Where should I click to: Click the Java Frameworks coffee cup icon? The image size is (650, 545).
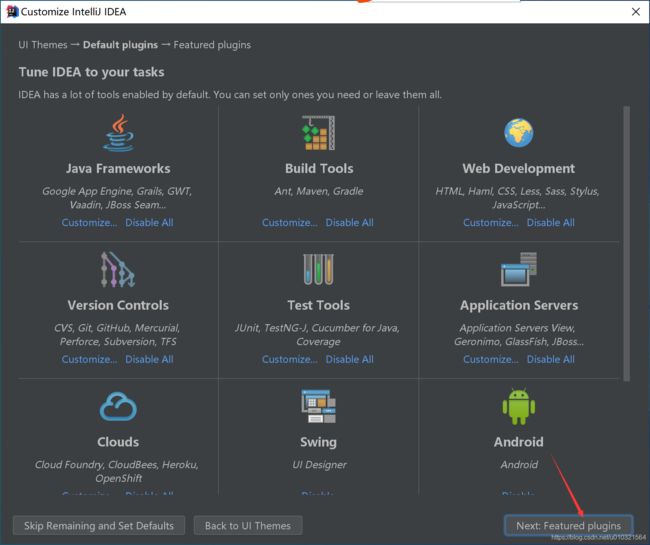[x=119, y=133]
